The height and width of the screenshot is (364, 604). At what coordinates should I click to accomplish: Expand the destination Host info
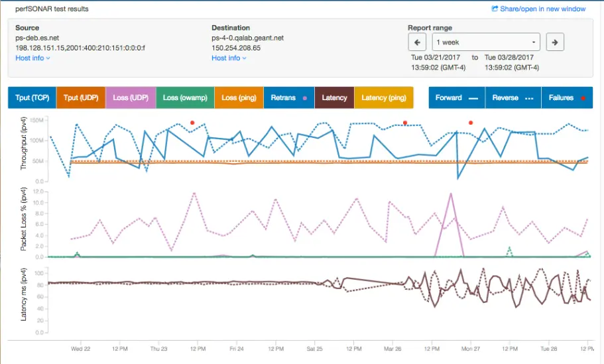pyautogui.click(x=229, y=58)
